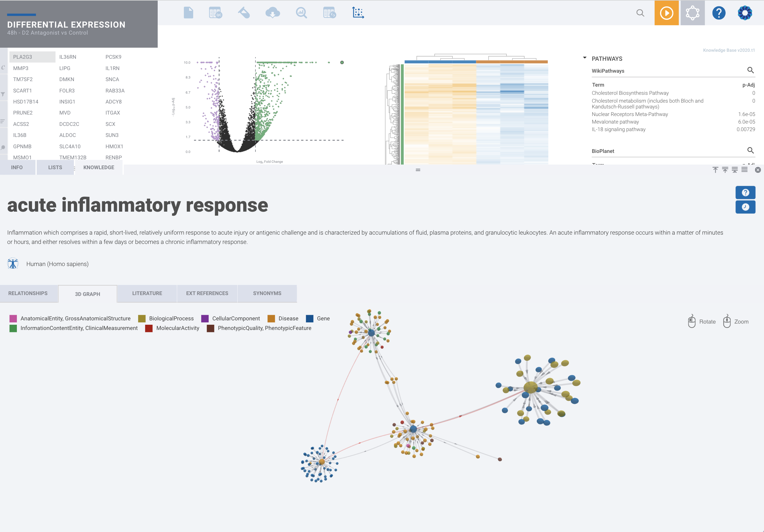This screenshot has width=764, height=532.
Task: Toggle the Disease orange legend swatch
Action: click(271, 319)
